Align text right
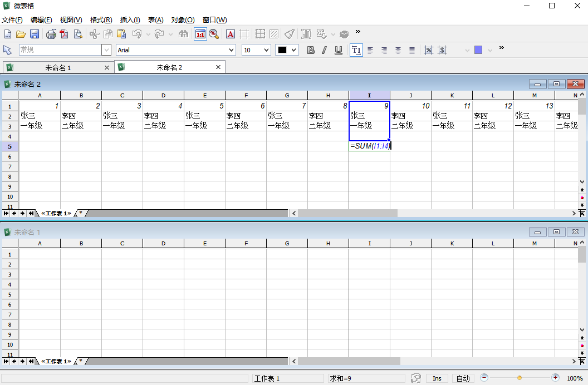This screenshot has height=385, width=588. point(384,50)
